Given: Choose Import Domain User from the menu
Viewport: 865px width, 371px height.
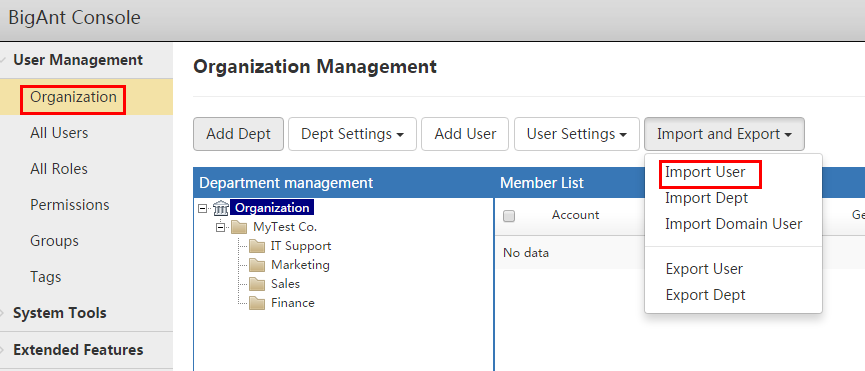Looking at the screenshot, I should coord(733,224).
